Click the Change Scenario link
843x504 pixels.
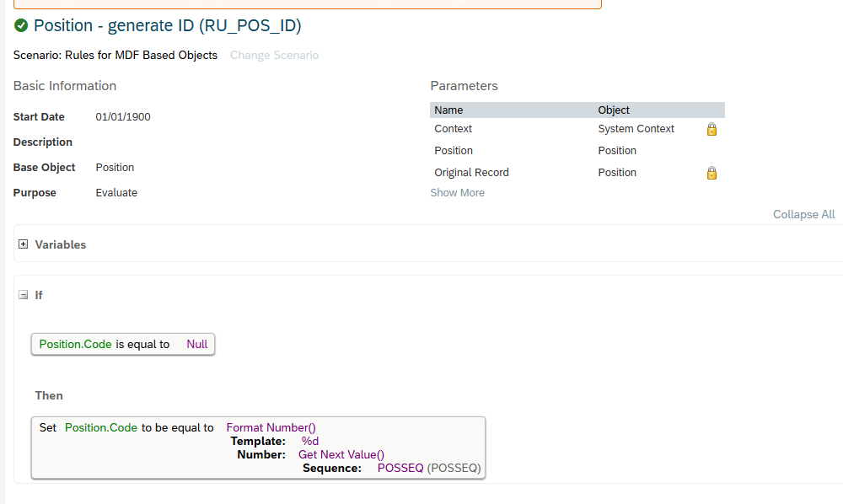tap(274, 56)
